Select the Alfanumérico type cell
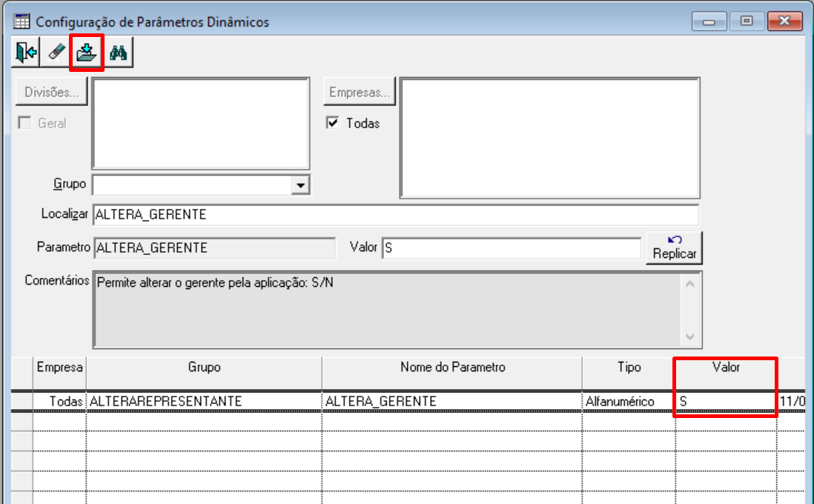The image size is (814, 504). (x=629, y=401)
